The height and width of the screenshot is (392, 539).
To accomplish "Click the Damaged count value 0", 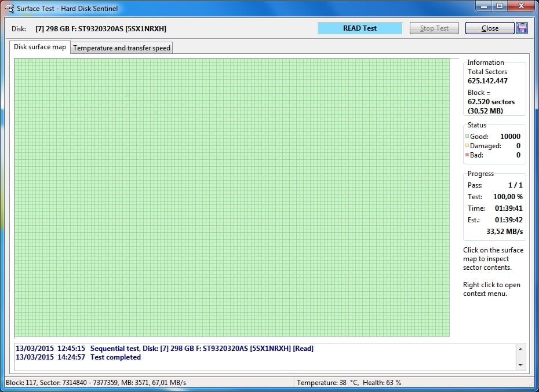I will click(x=518, y=146).
